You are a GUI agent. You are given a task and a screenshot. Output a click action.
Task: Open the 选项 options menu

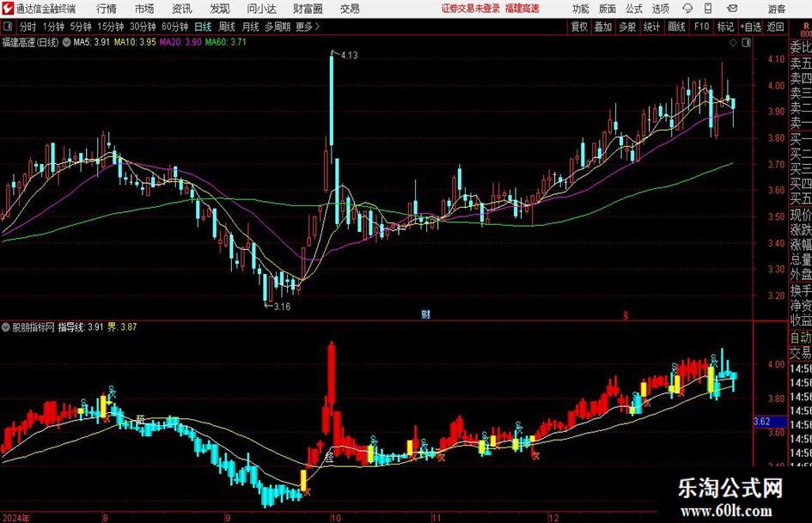pos(660,9)
